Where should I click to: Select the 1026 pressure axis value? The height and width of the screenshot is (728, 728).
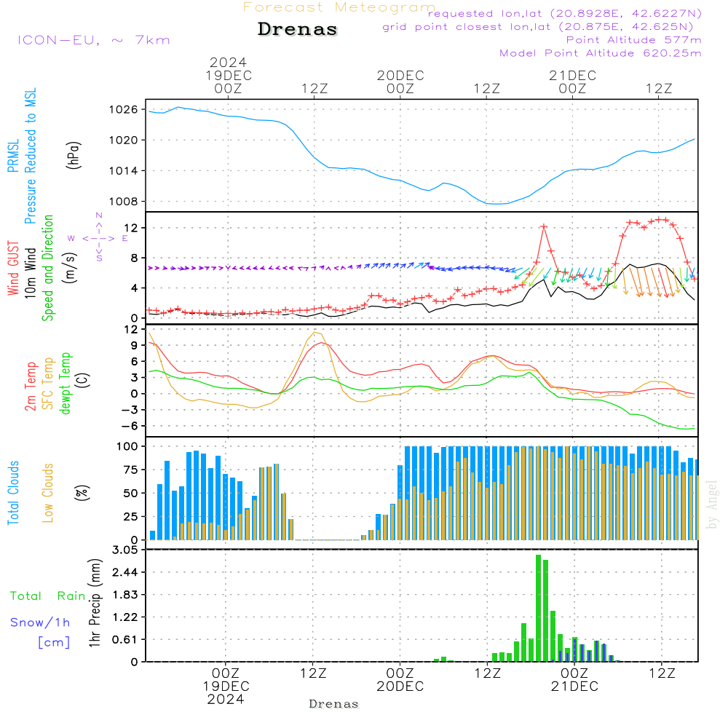[x=124, y=110]
